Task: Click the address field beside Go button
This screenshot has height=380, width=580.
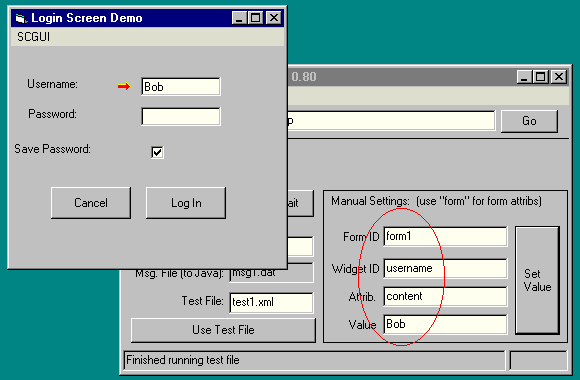Action: pos(391,121)
